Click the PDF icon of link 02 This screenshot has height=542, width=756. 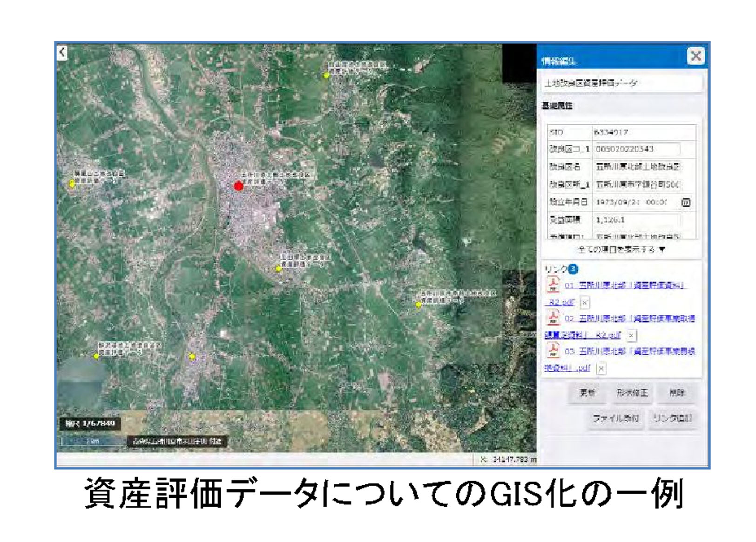point(553,317)
